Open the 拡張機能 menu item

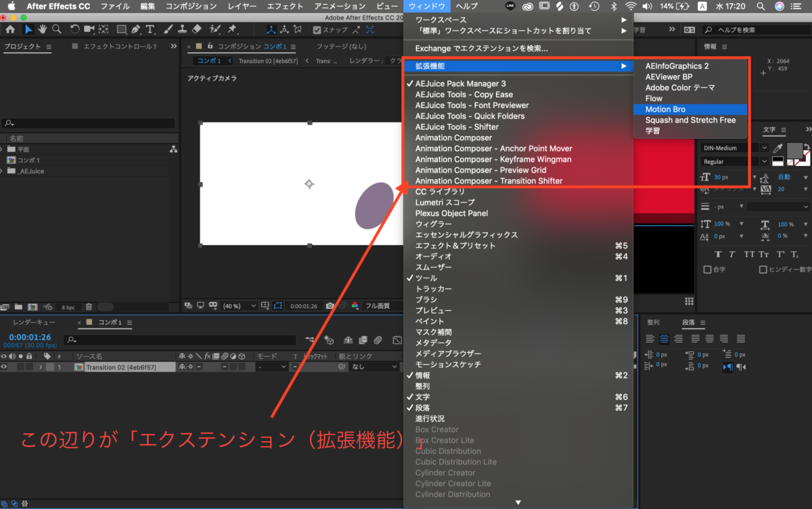pyautogui.click(x=518, y=66)
